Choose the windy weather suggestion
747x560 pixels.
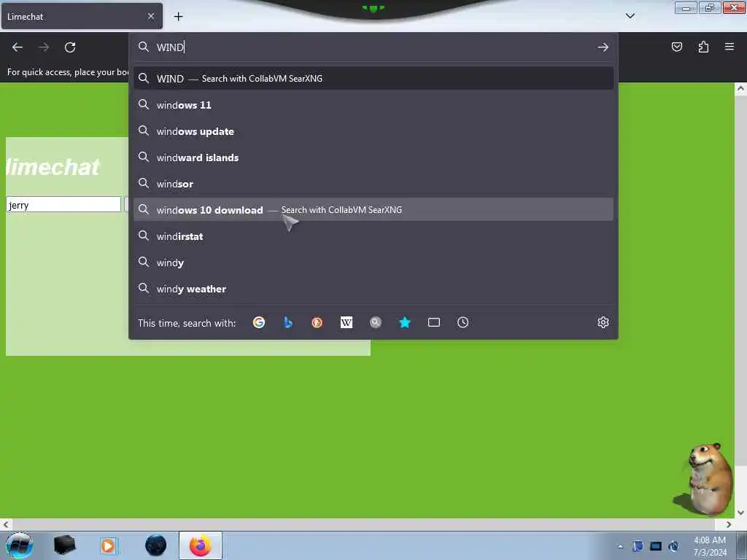click(x=373, y=289)
